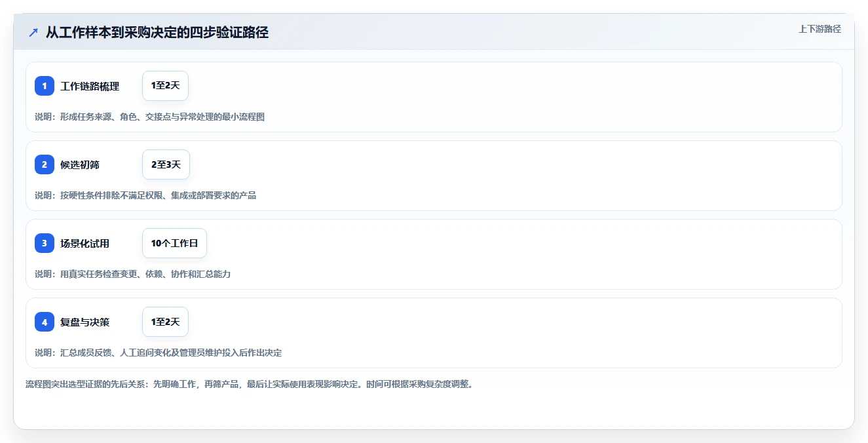Viewport: 868px width, 443px height.
Task: Select the 场景化试用 step name
Action: click(85, 243)
